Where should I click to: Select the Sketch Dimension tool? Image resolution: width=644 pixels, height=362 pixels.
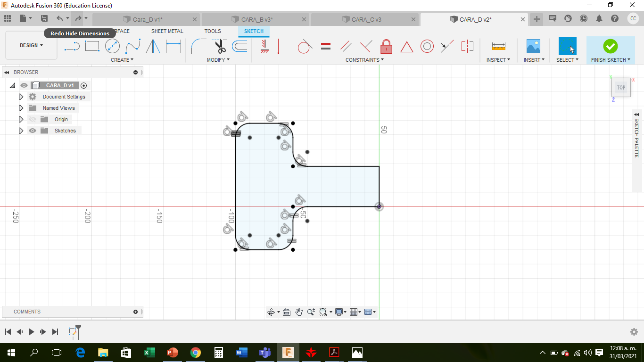[x=173, y=46]
